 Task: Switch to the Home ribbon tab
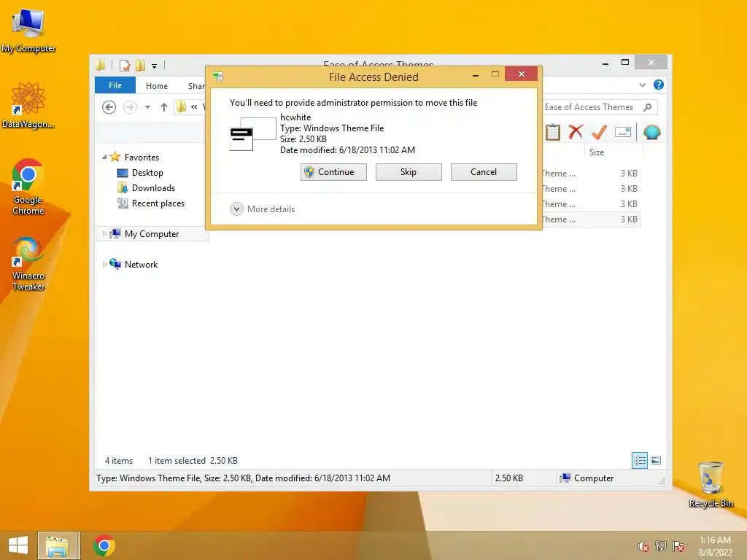pos(157,86)
